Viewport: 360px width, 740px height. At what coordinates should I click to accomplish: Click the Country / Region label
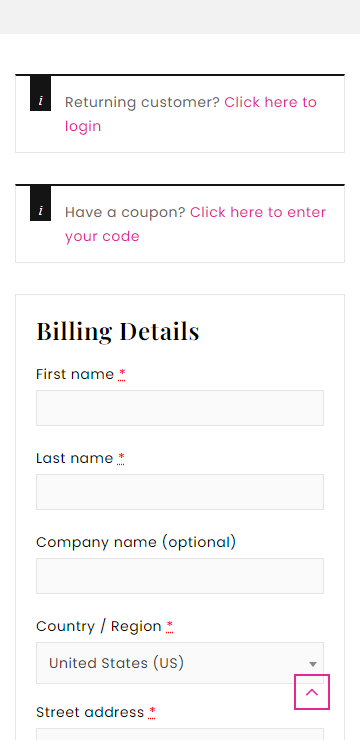click(99, 626)
